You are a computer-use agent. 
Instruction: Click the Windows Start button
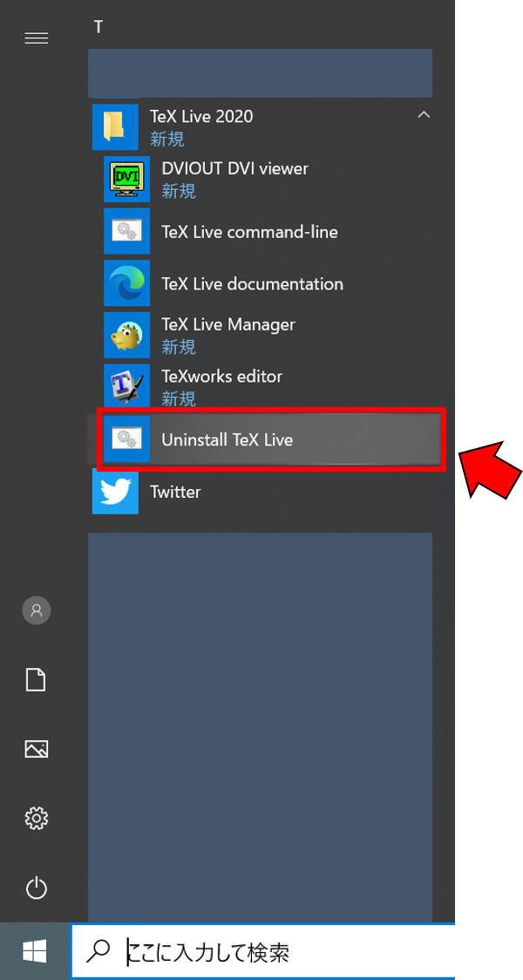[x=34, y=951]
